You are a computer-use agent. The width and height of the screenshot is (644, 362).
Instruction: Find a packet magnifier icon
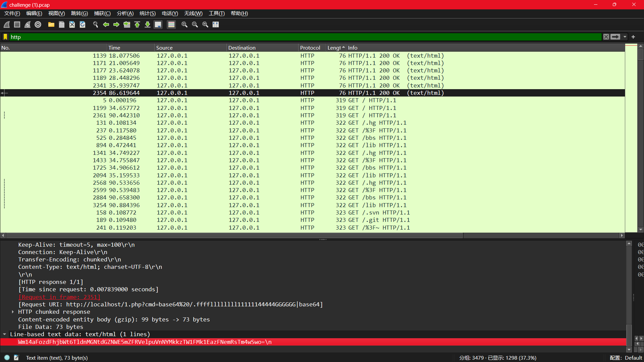[96, 24]
